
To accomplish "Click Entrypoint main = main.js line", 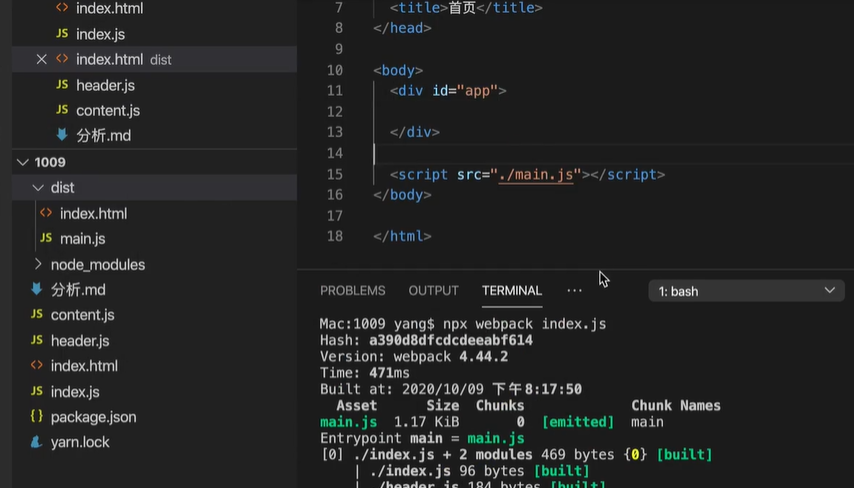I will 422,438.
